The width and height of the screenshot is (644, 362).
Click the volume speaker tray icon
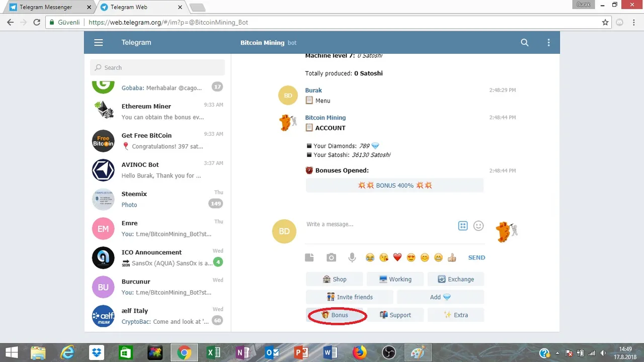pyautogui.click(x=604, y=353)
